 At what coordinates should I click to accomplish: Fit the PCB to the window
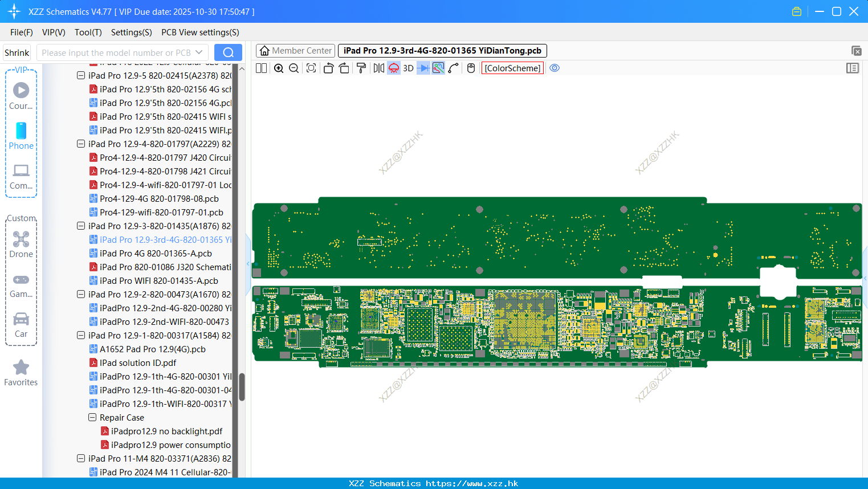(x=311, y=68)
